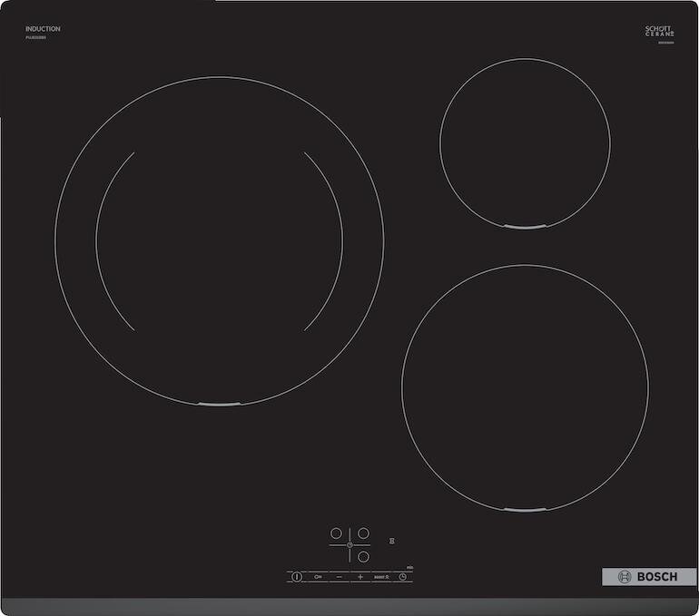
Task: Tap the boost function key
Action: pyautogui.click(x=381, y=577)
